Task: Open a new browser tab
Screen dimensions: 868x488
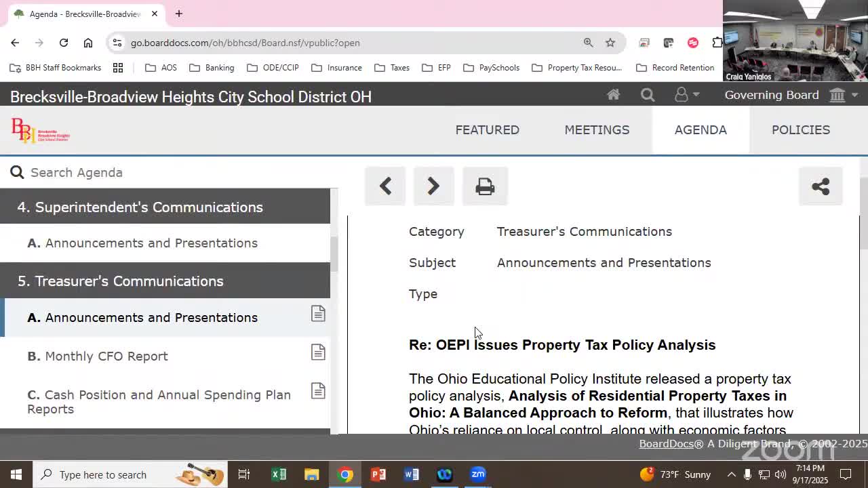Action: click(x=179, y=14)
